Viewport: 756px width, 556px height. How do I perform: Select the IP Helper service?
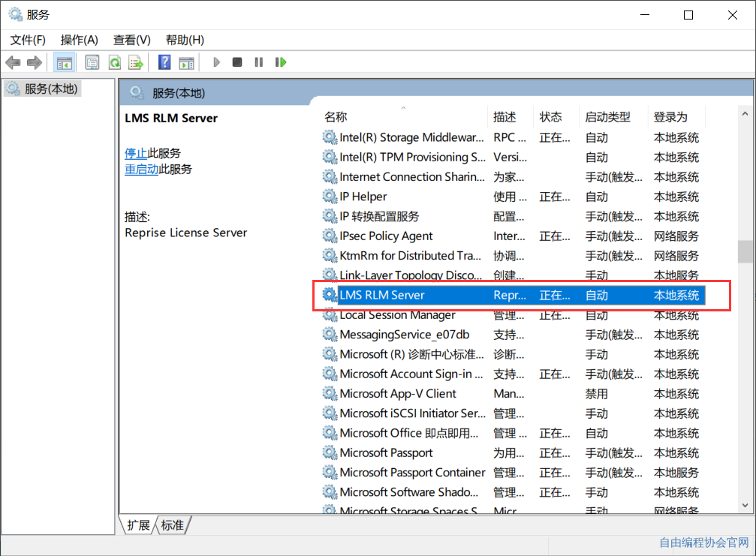[513, 197]
